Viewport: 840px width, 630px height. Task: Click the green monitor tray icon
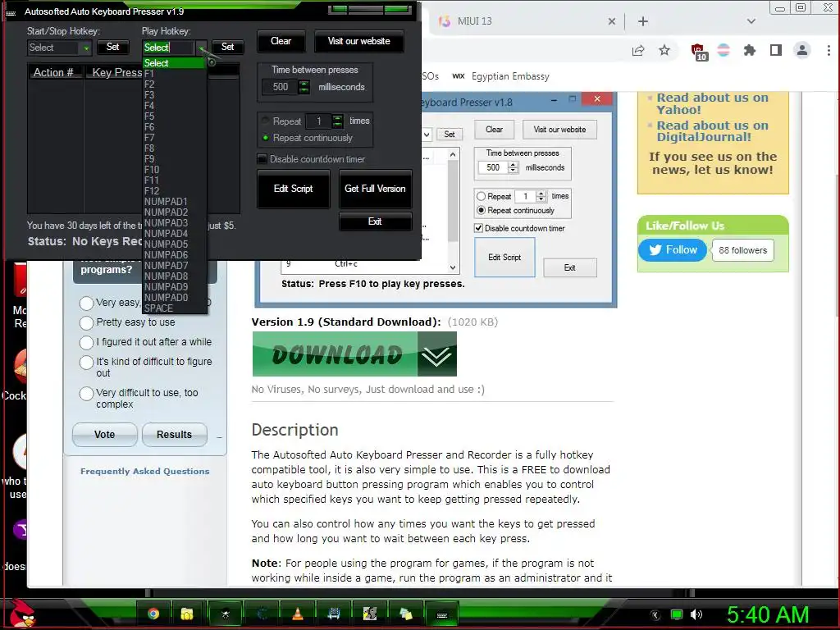(x=677, y=614)
